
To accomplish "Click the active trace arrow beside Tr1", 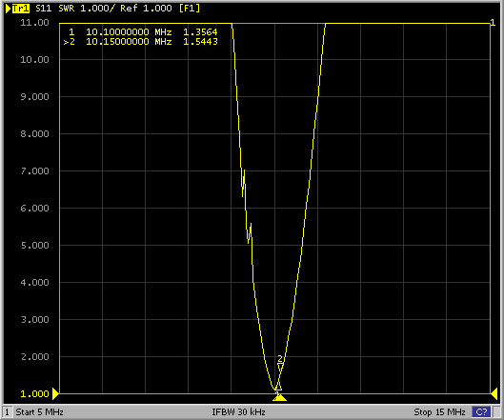I will [x=9, y=9].
